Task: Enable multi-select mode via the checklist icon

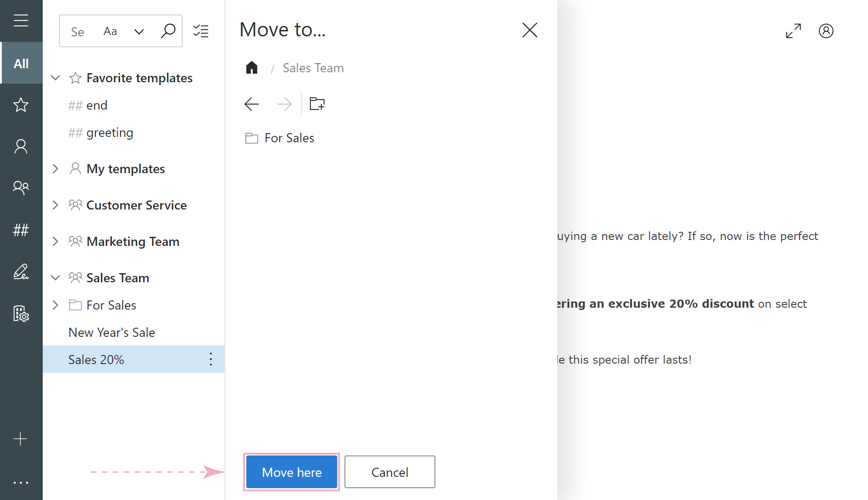Action: [201, 30]
